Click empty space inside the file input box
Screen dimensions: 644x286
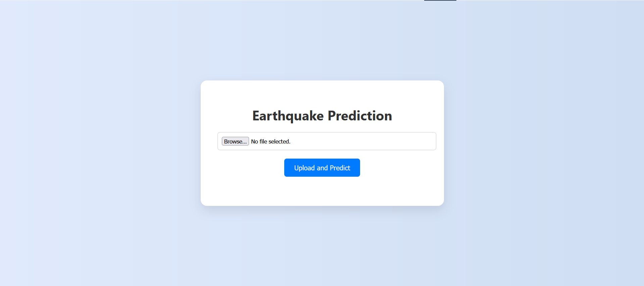click(362, 141)
